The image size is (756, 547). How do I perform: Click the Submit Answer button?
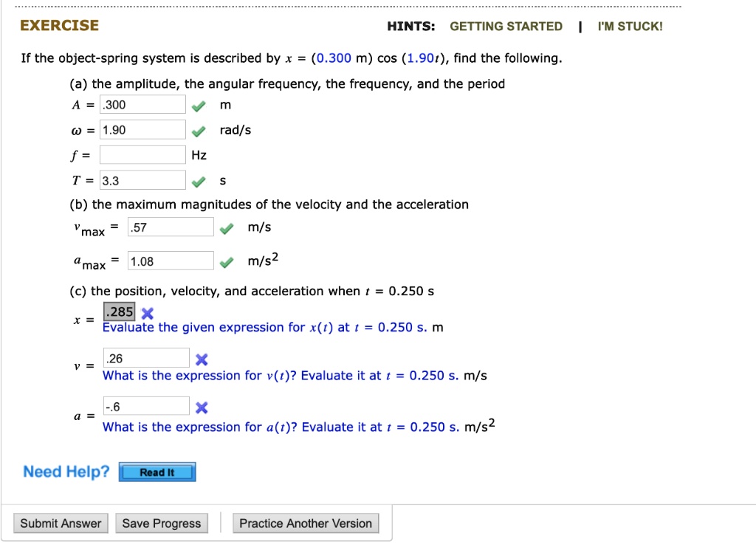[x=60, y=523]
